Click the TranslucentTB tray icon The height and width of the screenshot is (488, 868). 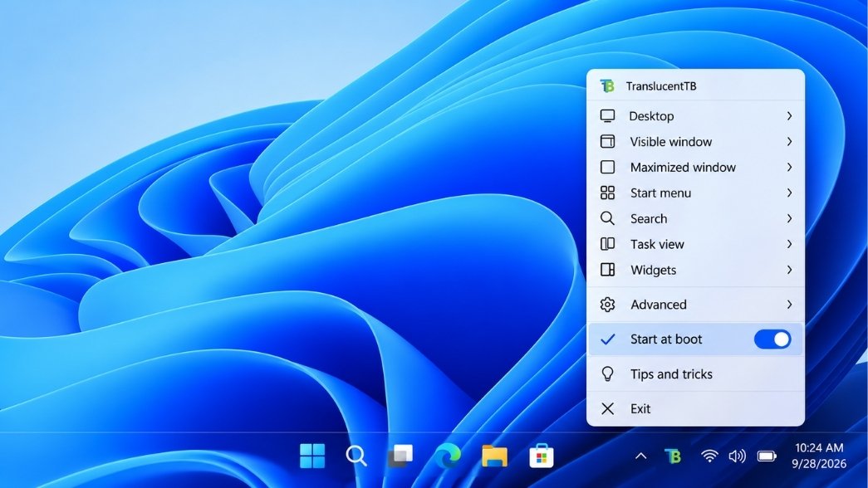click(x=673, y=456)
